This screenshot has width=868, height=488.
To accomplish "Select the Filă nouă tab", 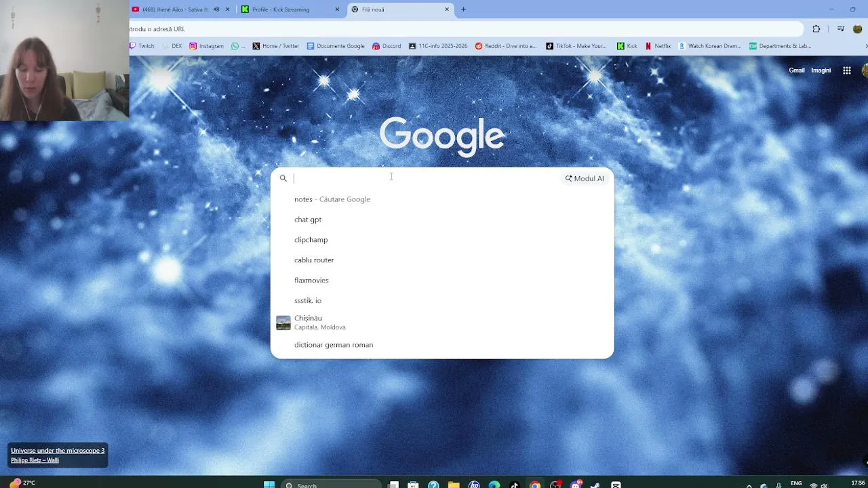I will (x=400, y=9).
